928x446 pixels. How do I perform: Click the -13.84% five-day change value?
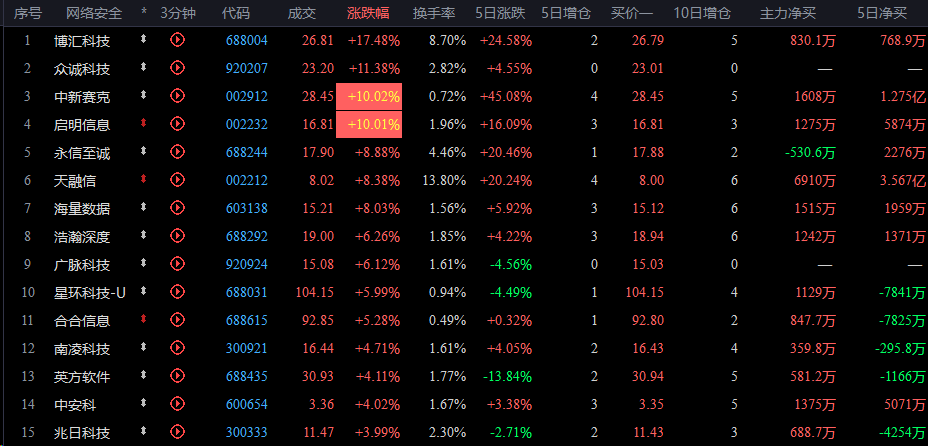coord(507,376)
